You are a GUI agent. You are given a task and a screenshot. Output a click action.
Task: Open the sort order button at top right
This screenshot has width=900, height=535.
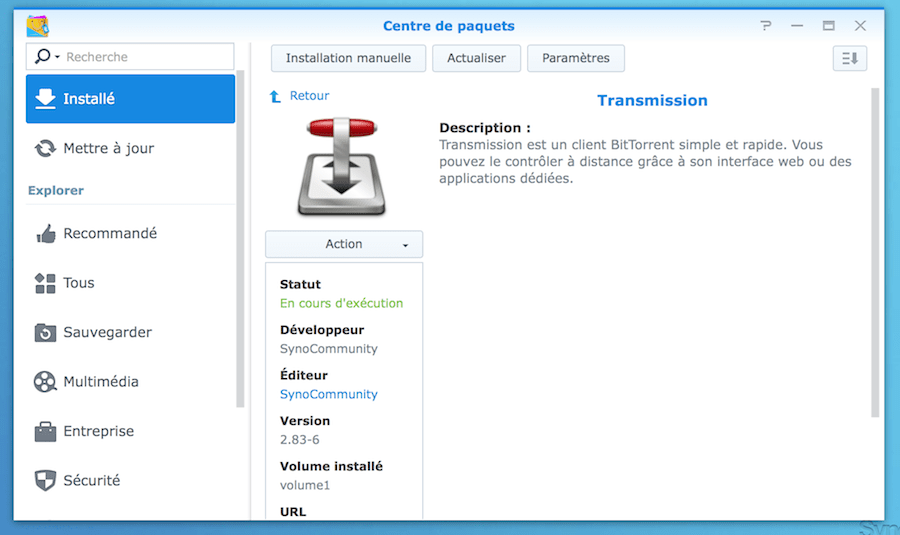point(849,58)
